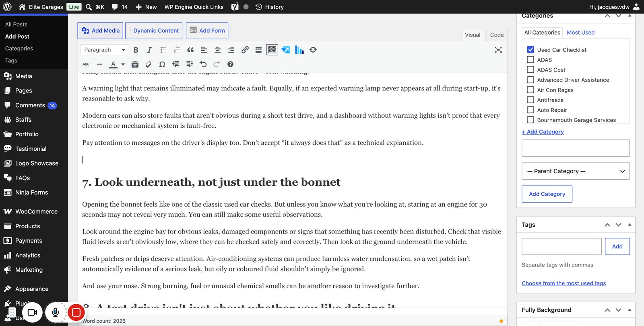Center align the paragraph
This screenshot has height=326, width=644.
pos(217,50)
